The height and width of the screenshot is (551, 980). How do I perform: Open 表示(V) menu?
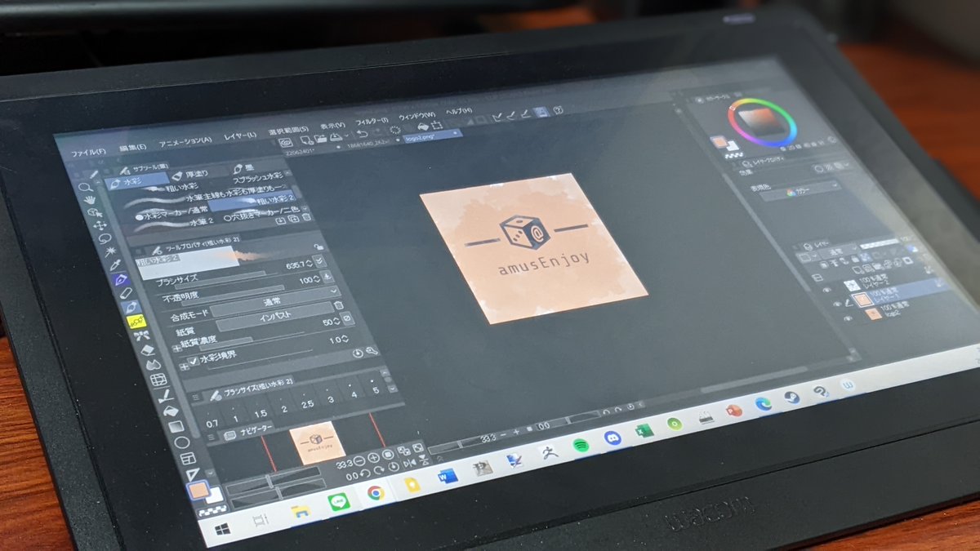[x=333, y=126]
